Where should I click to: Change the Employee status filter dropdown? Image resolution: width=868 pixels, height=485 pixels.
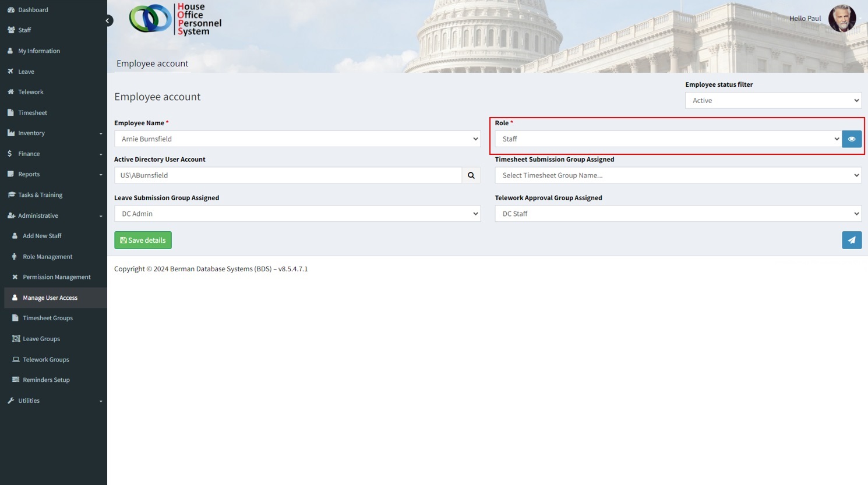coord(772,101)
